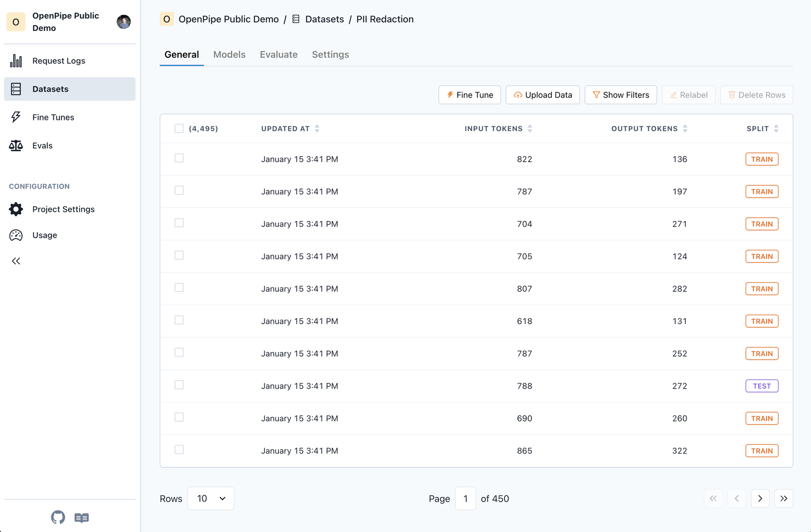This screenshot has height=532, width=811.
Task: Open Evals using the scales icon
Action: tap(16, 145)
